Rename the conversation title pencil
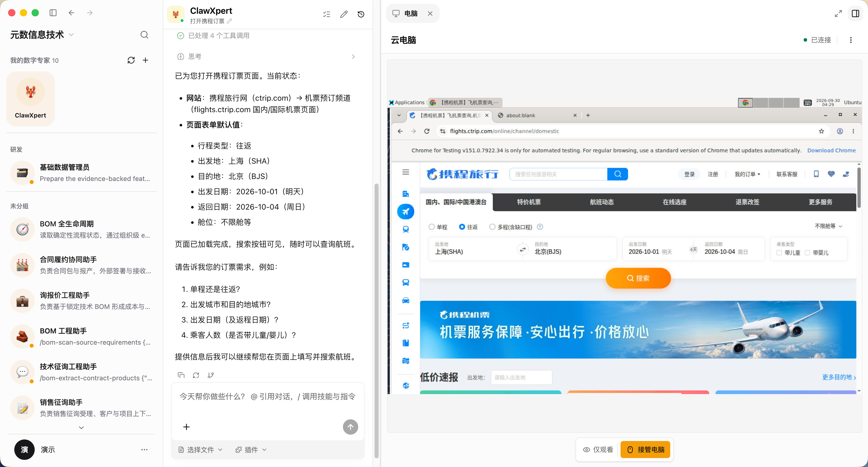Screen dimensions: 868x467 click(x=229, y=21)
